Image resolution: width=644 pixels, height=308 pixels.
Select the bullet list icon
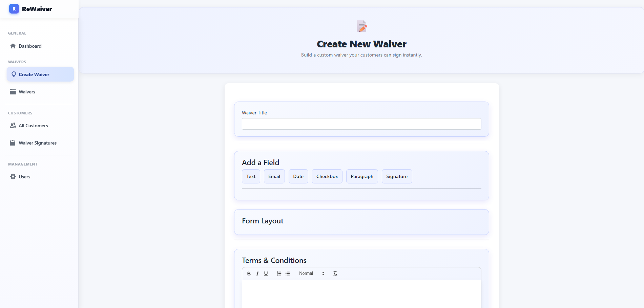click(288, 273)
